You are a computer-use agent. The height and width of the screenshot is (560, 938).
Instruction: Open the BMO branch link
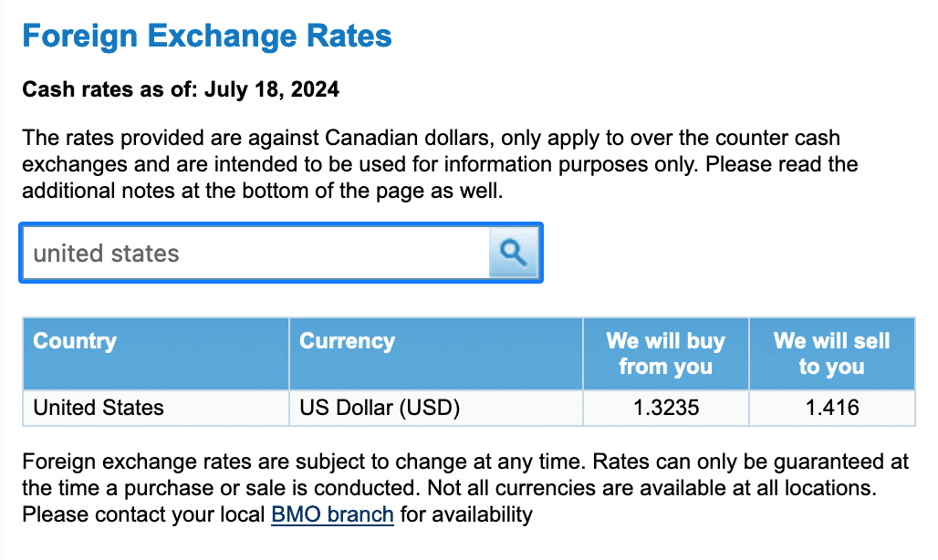click(332, 514)
